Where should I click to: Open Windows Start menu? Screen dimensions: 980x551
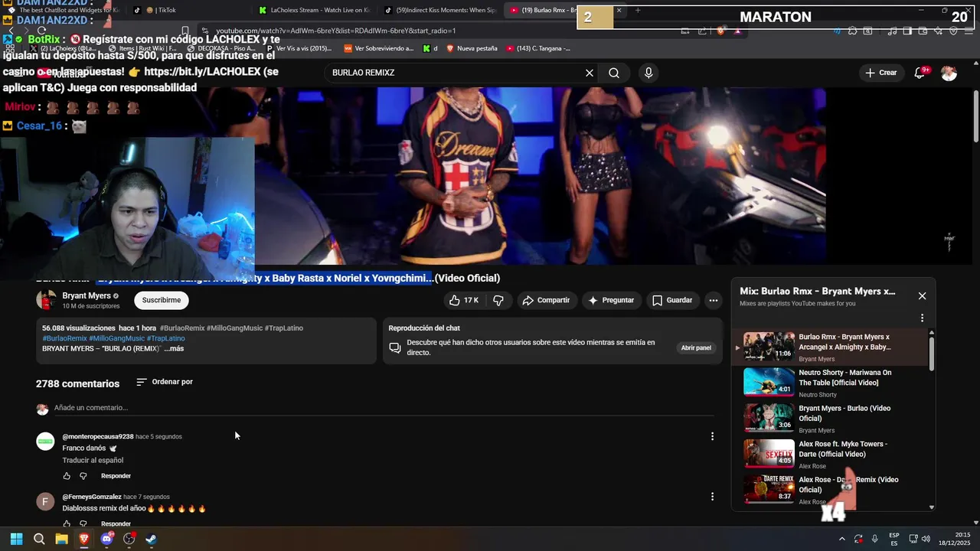[x=16, y=539]
